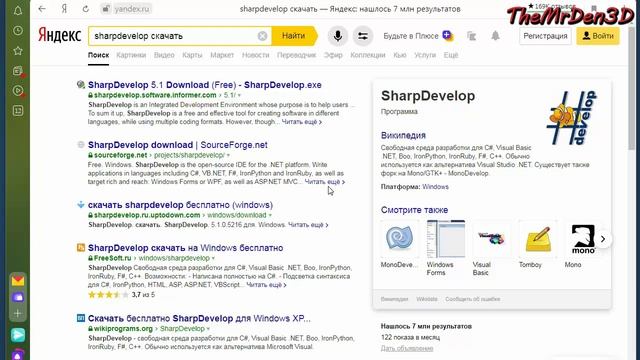This screenshot has width=640, height=360.
Task: Expand dropdown arrow next to FreeSoft.ru URL
Action: point(213,258)
